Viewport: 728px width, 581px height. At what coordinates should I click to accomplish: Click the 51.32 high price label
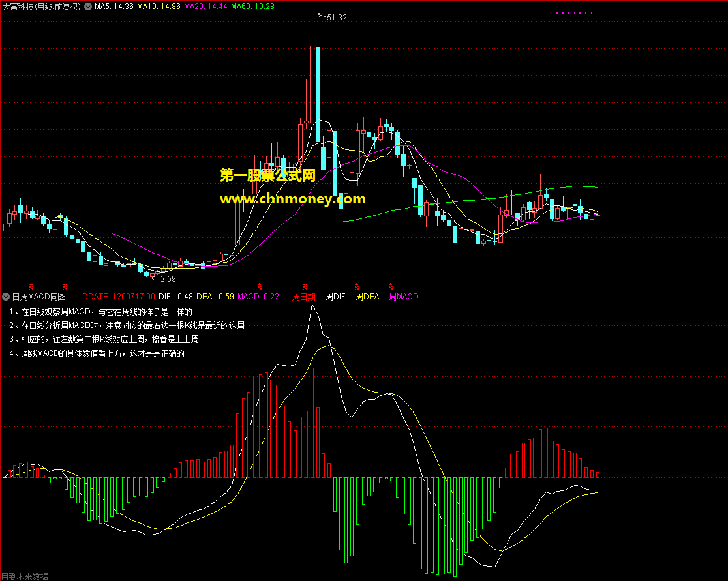[337, 18]
